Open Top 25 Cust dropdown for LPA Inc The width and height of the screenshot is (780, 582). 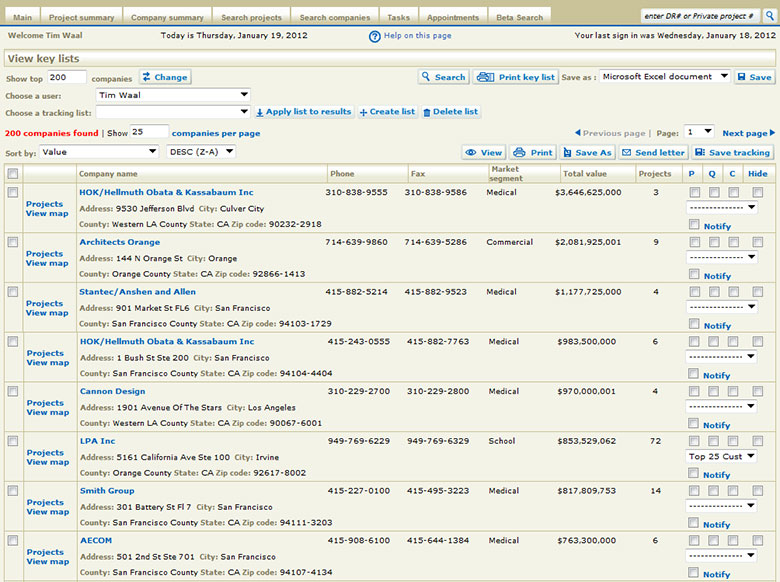721,456
